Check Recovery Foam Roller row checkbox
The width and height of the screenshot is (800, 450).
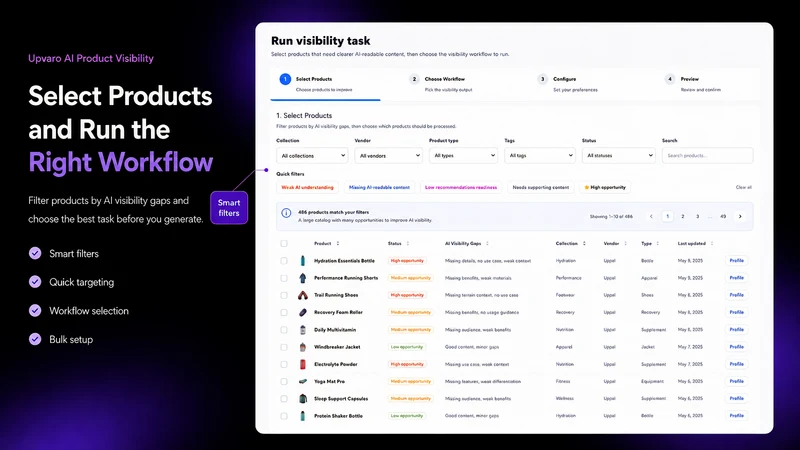click(284, 312)
